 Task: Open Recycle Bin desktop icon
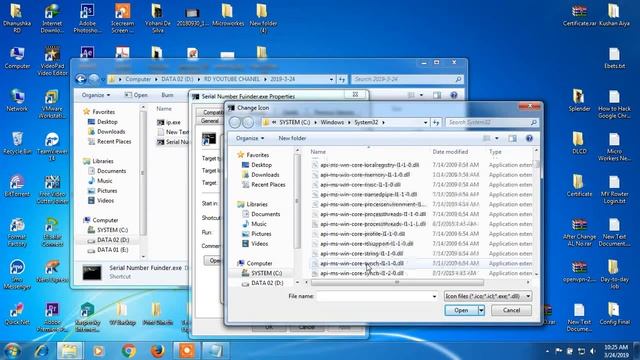click(x=17, y=143)
